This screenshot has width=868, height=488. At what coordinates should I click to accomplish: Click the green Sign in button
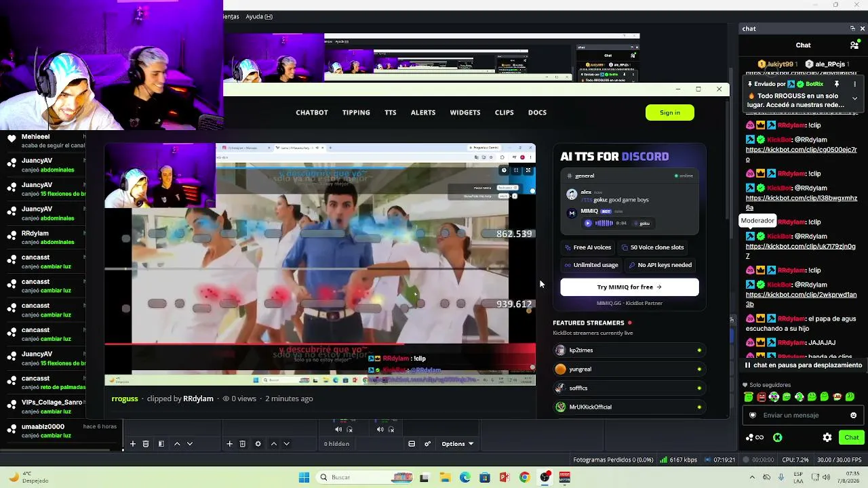(x=670, y=113)
